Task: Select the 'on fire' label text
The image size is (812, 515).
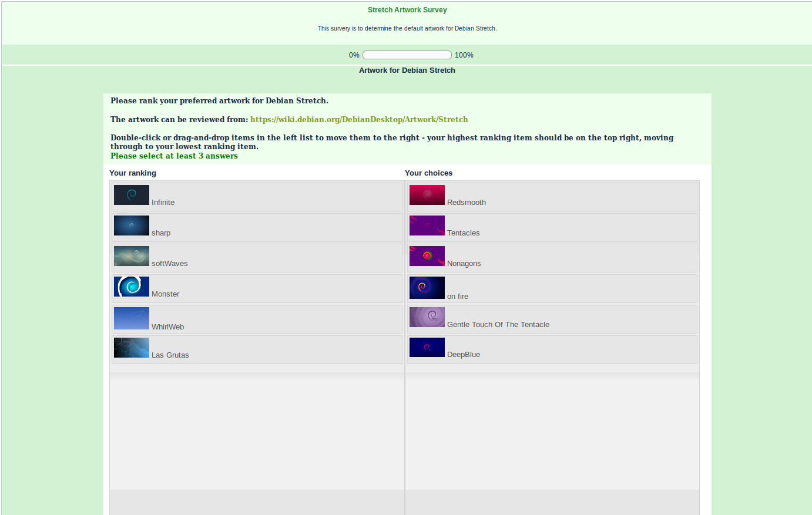Action: point(458,297)
